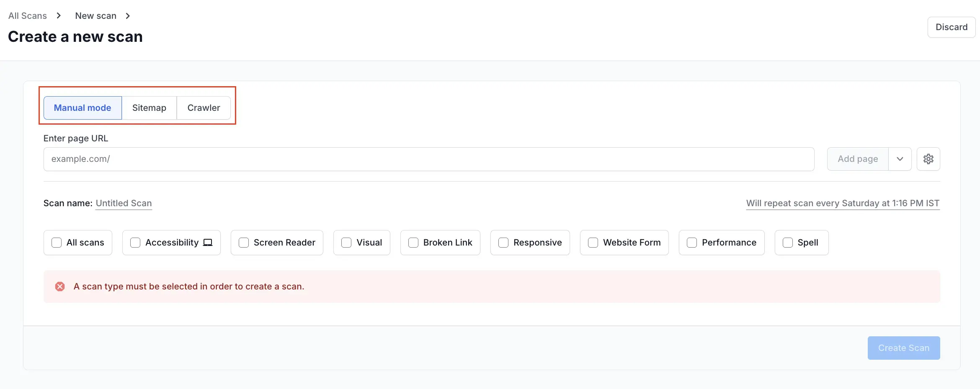
Task: Click chevron after All Scans breadcrumb
Action: pyautogui.click(x=59, y=16)
